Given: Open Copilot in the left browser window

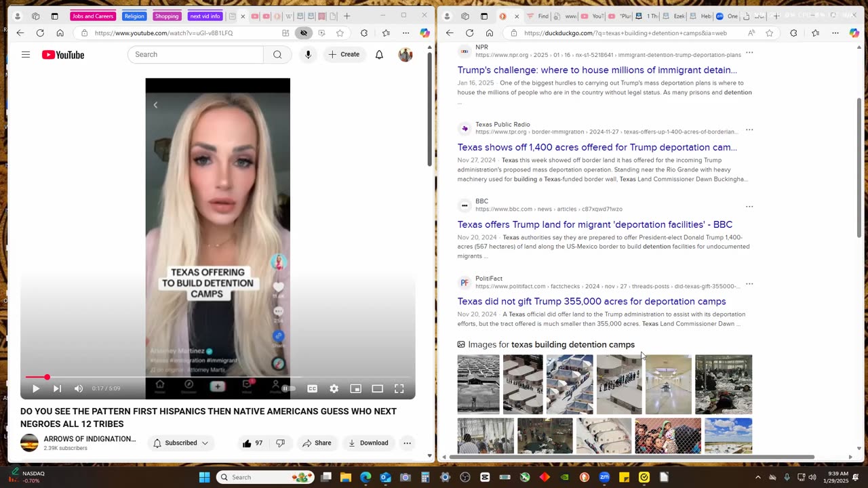Looking at the screenshot, I should tap(425, 33).
